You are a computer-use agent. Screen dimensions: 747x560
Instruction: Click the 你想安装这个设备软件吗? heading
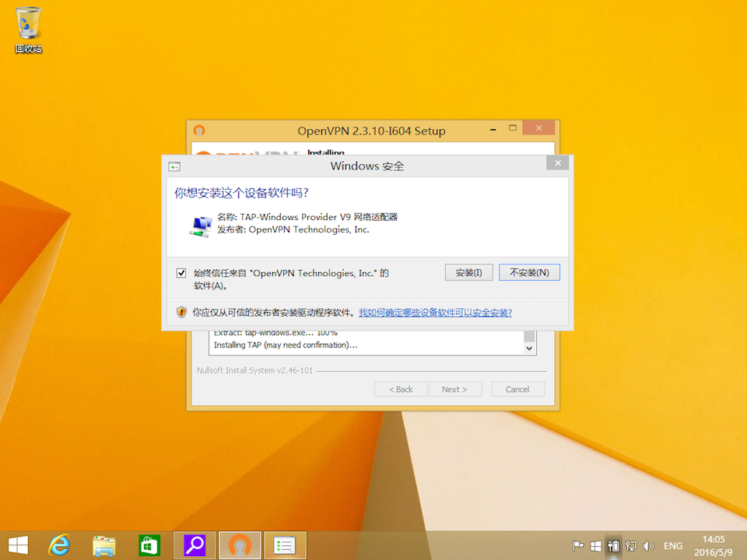241,193
